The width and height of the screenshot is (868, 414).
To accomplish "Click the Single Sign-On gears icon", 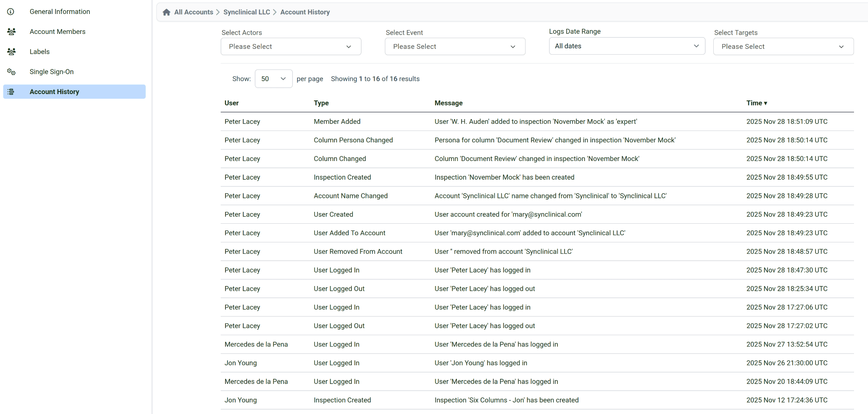I will point(11,72).
